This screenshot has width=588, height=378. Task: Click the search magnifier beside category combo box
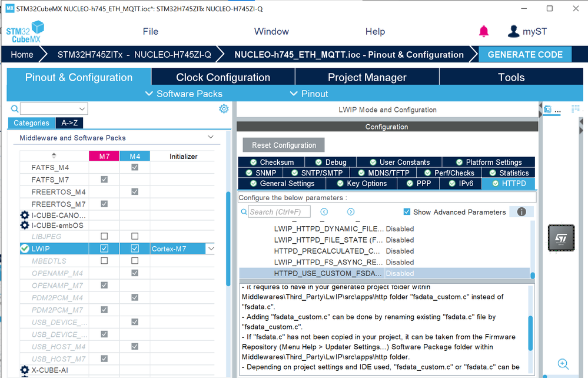(x=15, y=109)
